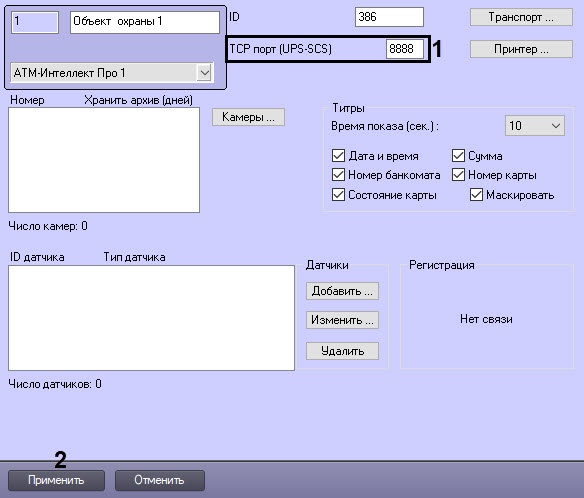Uncheck the Маскировать checkbox
This screenshot has width=584, height=498.
coord(476,195)
